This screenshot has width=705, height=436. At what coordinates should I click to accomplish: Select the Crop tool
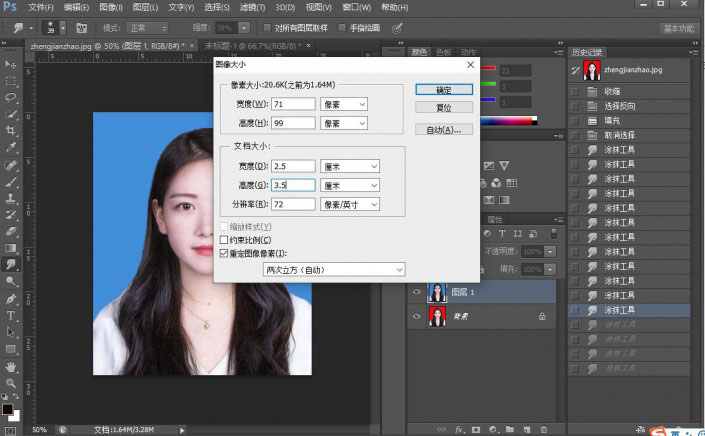tap(11, 131)
